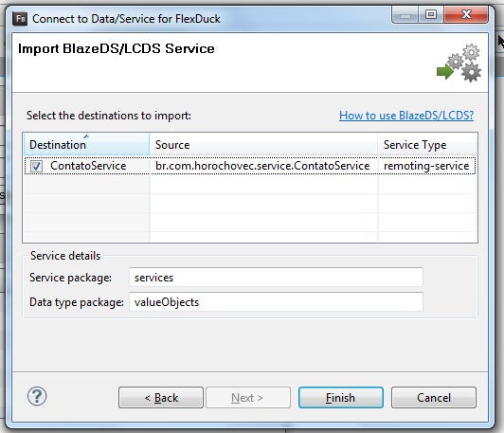Click the import service gears icon
The width and height of the screenshot is (504, 433).
click(459, 63)
